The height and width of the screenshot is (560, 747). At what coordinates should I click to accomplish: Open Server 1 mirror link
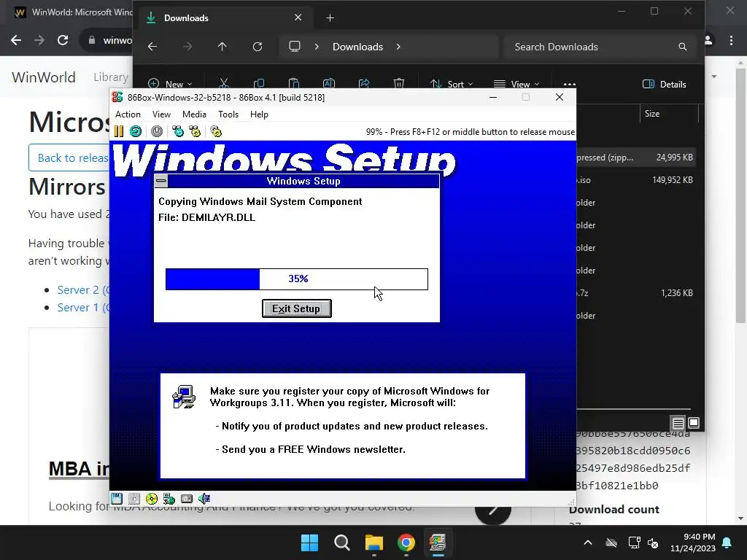click(83, 308)
